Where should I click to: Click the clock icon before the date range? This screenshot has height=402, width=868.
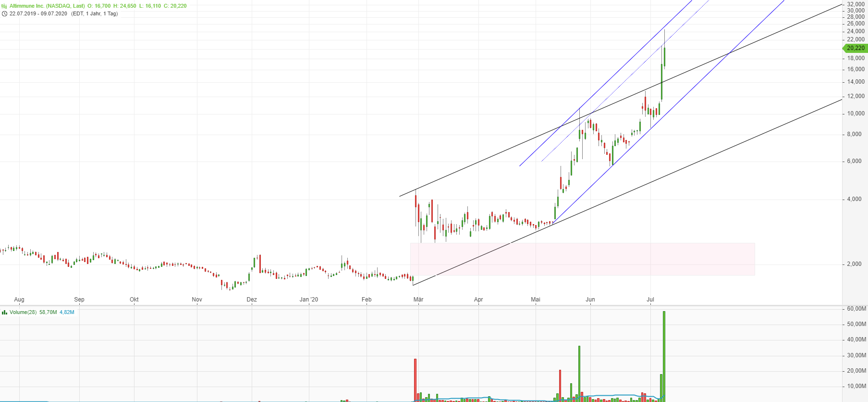(x=4, y=13)
